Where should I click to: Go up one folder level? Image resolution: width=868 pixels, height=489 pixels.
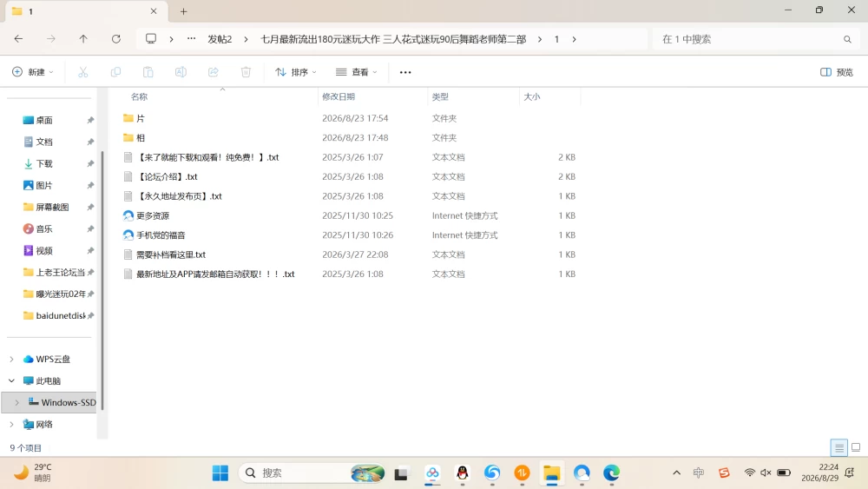tap(83, 39)
